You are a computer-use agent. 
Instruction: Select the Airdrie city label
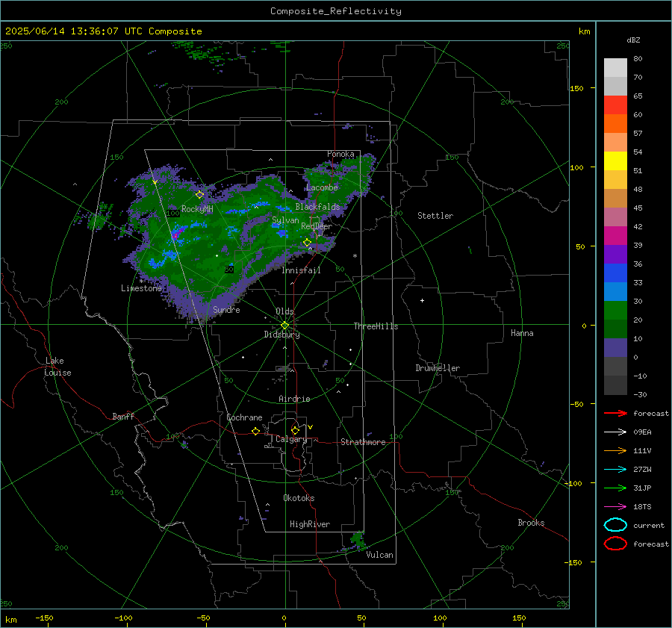(294, 399)
